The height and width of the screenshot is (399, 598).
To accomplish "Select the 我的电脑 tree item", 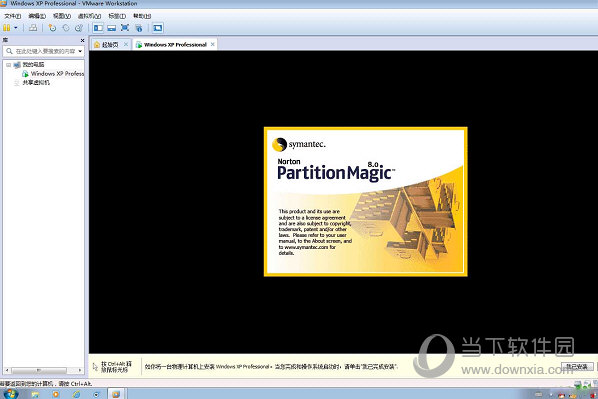I will [x=33, y=65].
